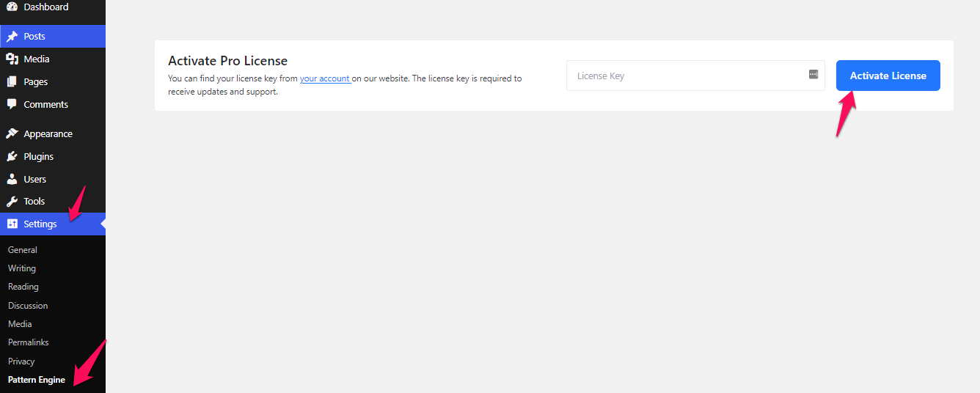This screenshot has width=980, height=393.
Task: Focus the License Key input field
Action: coord(686,76)
